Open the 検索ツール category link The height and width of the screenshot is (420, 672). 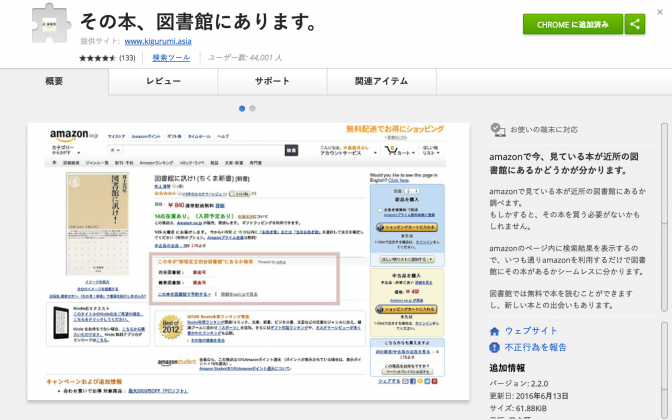tap(171, 57)
